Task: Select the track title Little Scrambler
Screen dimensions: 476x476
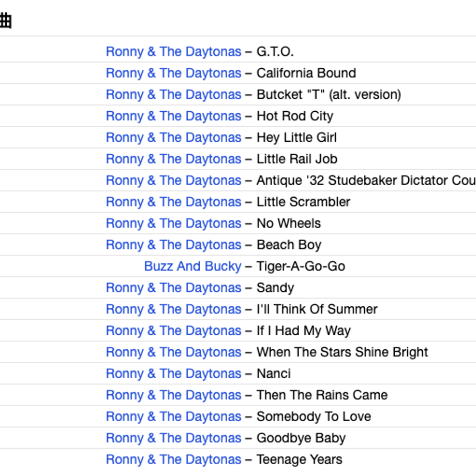Action: [303, 202]
